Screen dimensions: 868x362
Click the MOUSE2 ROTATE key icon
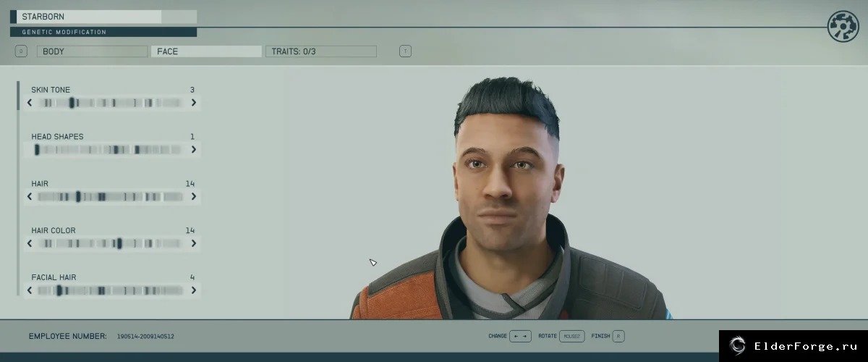(x=571, y=336)
